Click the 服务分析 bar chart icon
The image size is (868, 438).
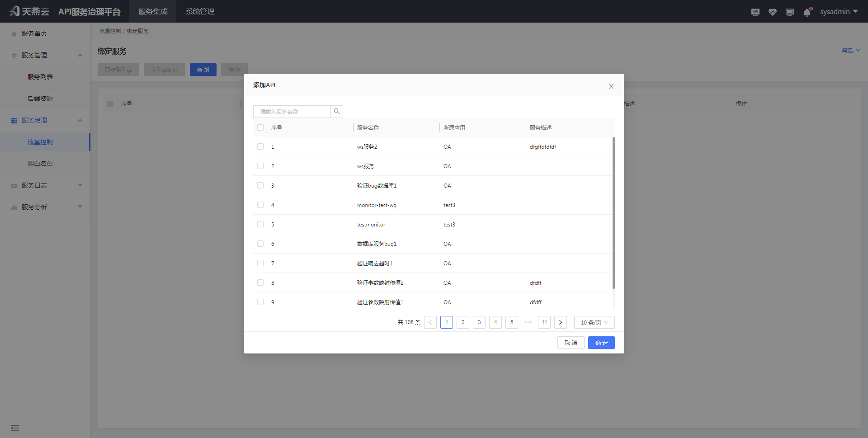click(x=13, y=207)
